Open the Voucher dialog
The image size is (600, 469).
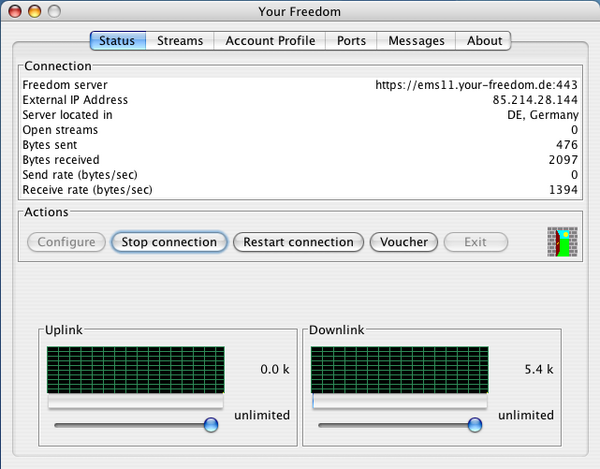(404, 242)
